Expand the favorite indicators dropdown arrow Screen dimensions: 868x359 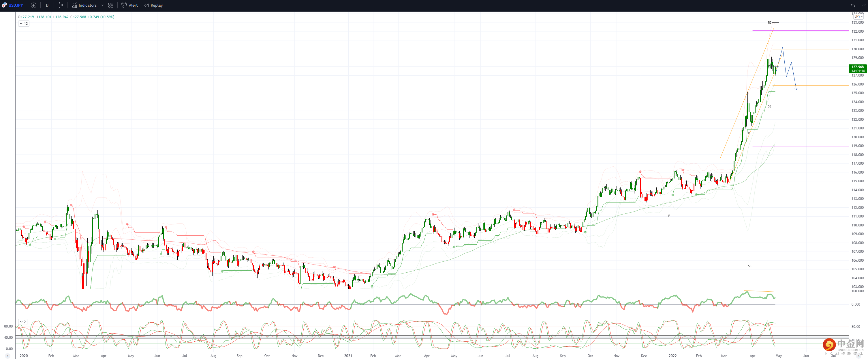tap(102, 5)
